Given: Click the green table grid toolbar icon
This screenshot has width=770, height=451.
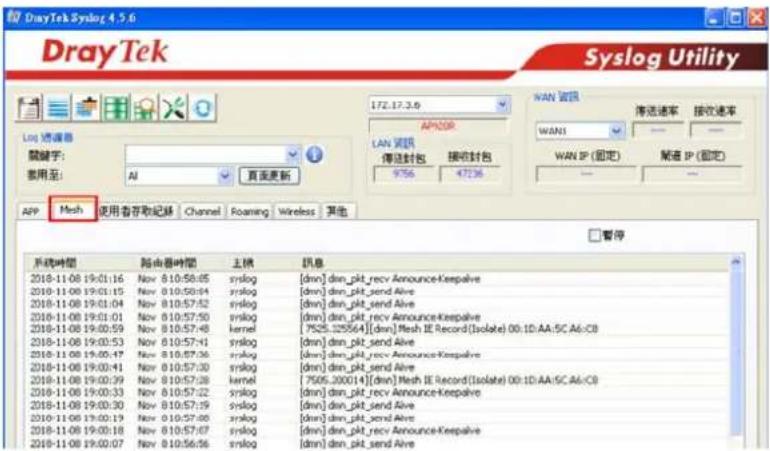Looking at the screenshot, I should tap(116, 108).
